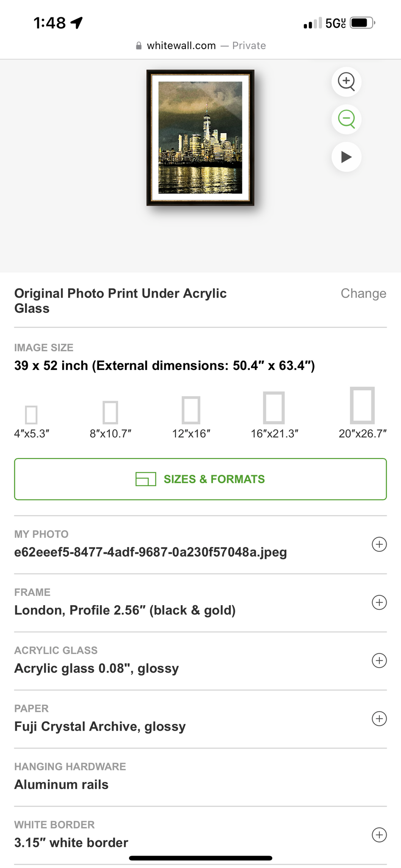Viewport: 401px width, 868px height.
Task: Tap the lock icon in the address bar
Action: click(138, 46)
